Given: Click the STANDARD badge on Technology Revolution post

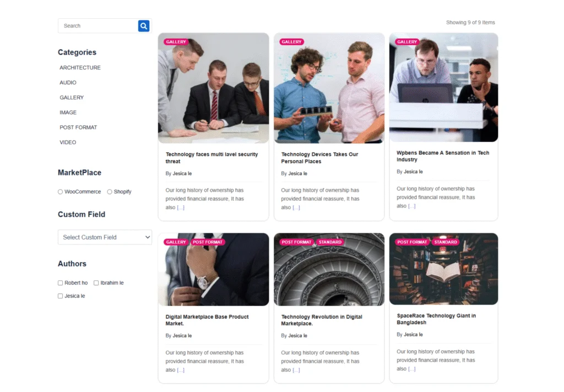Looking at the screenshot, I should [x=330, y=242].
